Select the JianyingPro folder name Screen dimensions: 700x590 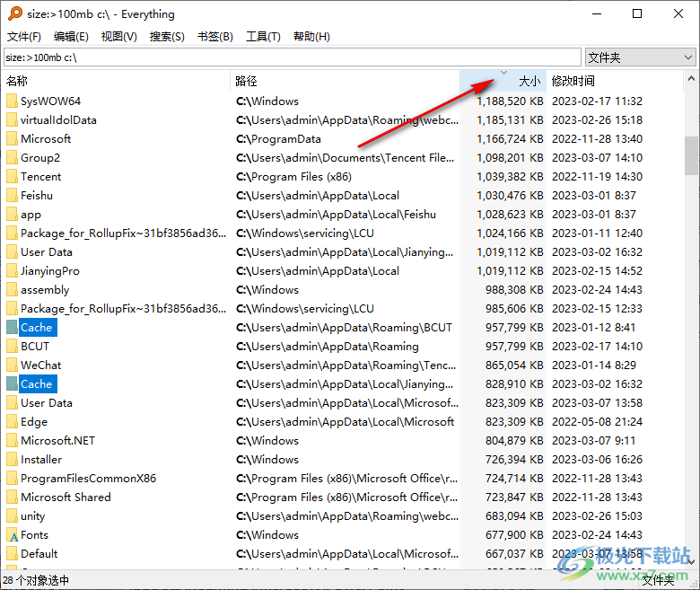50,270
